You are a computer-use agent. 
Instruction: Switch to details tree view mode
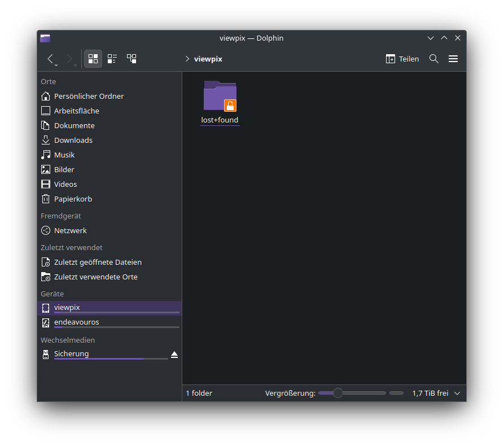click(132, 59)
